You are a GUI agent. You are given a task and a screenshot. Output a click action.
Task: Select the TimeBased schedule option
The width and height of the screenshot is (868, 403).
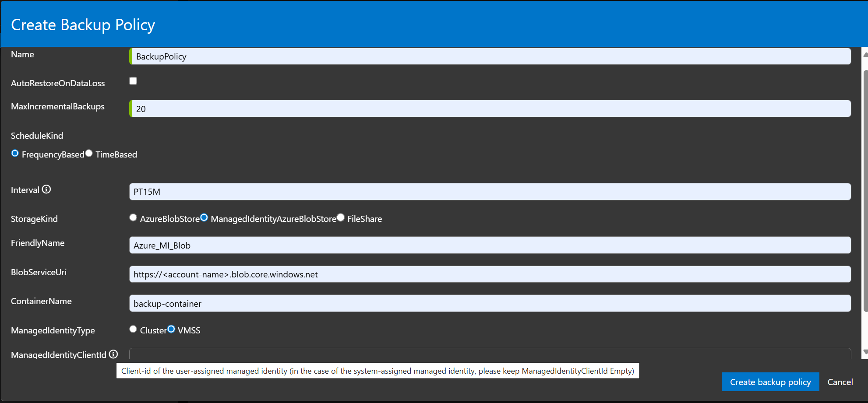click(89, 153)
